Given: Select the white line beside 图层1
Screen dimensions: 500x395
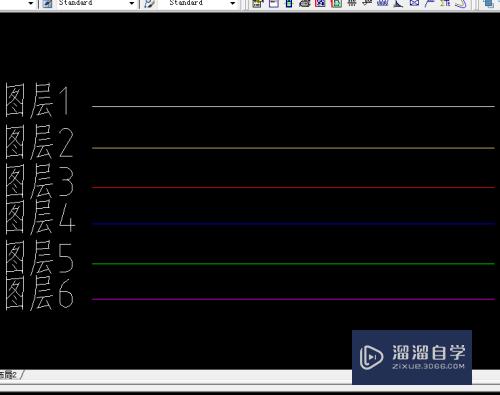Looking at the screenshot, I should click(293, 107).
